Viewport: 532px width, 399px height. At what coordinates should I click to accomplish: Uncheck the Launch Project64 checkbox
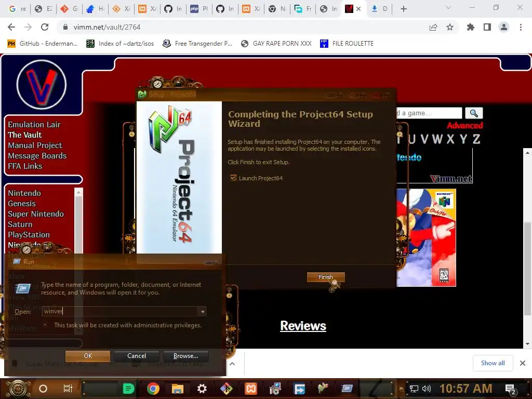(x=233, y=178)
